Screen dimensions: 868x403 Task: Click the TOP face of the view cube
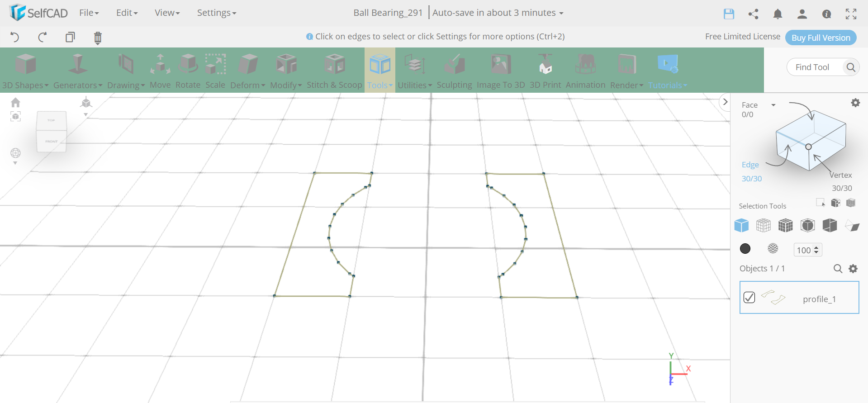[52, 120]
